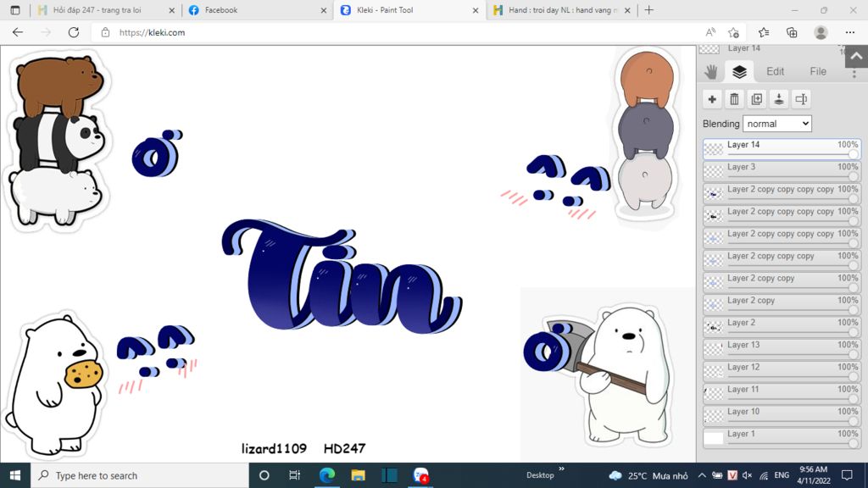
Task: Select the 'Layer 2 copy copy' row
Action: pyautogui.click(x=782, y=282)
